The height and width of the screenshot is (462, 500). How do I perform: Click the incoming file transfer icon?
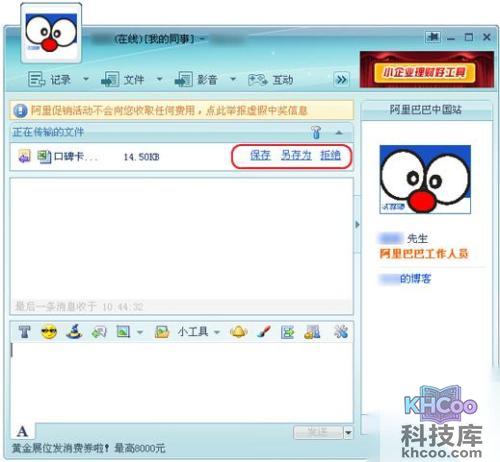(x=24, y=156)
